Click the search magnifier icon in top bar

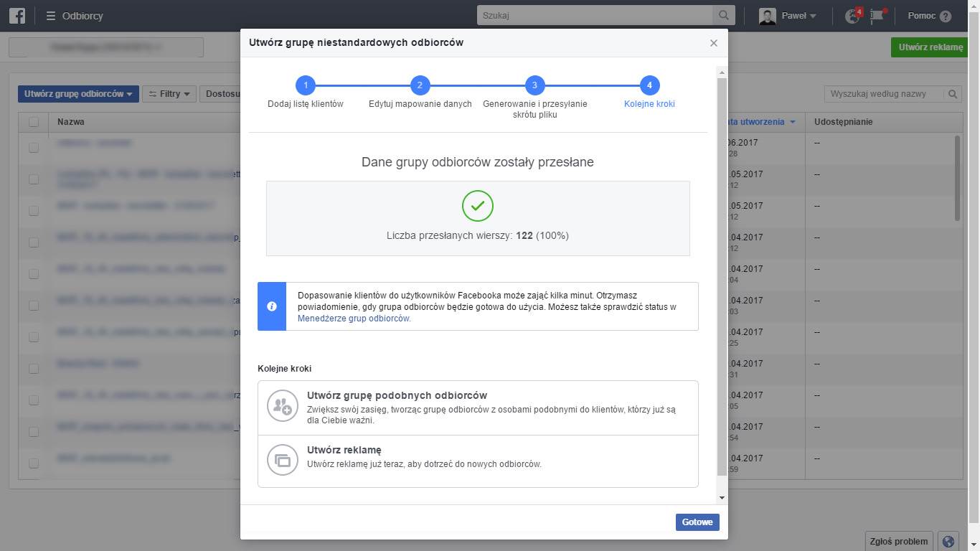click(x=723, y=15)
